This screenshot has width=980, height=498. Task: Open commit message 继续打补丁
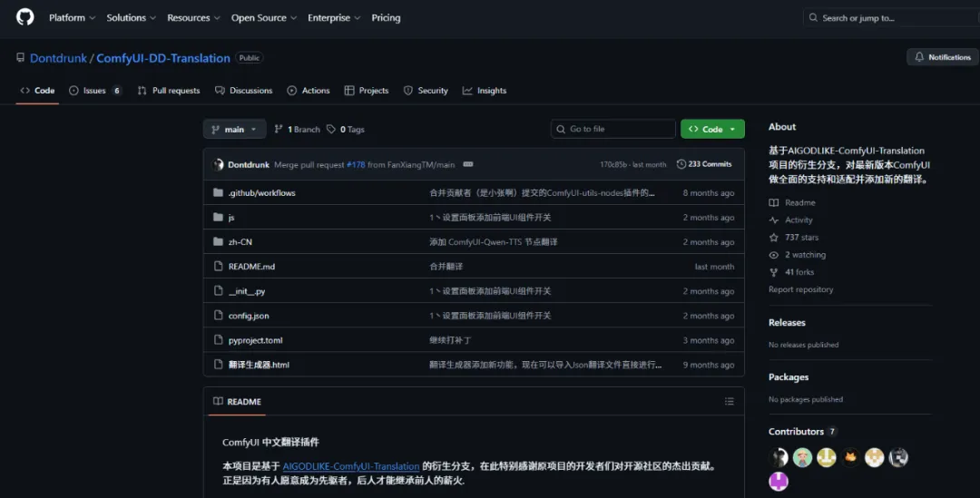tap(450, 340)
